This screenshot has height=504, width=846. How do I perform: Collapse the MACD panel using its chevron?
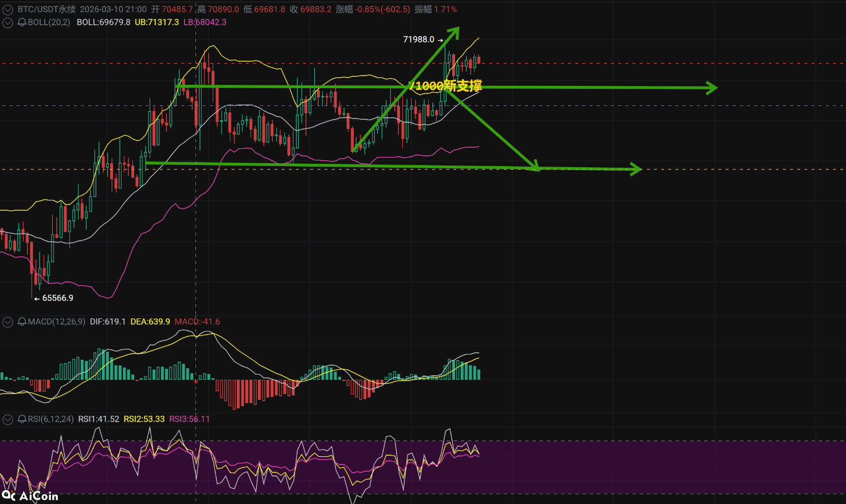[x=7, y=322]
